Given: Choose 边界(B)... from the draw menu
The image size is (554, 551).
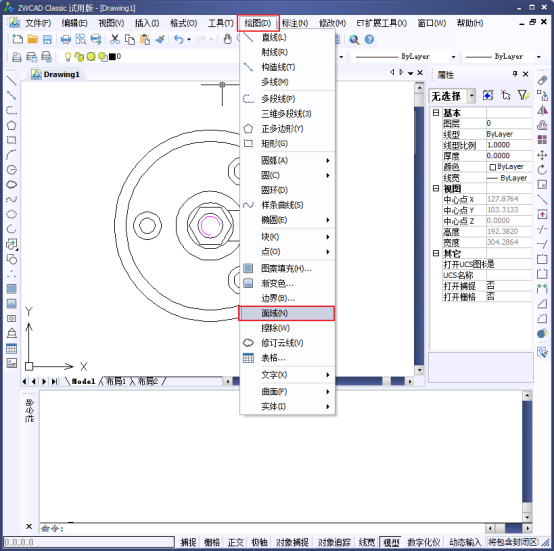Looking at the screenshot, I should (287, 298).
